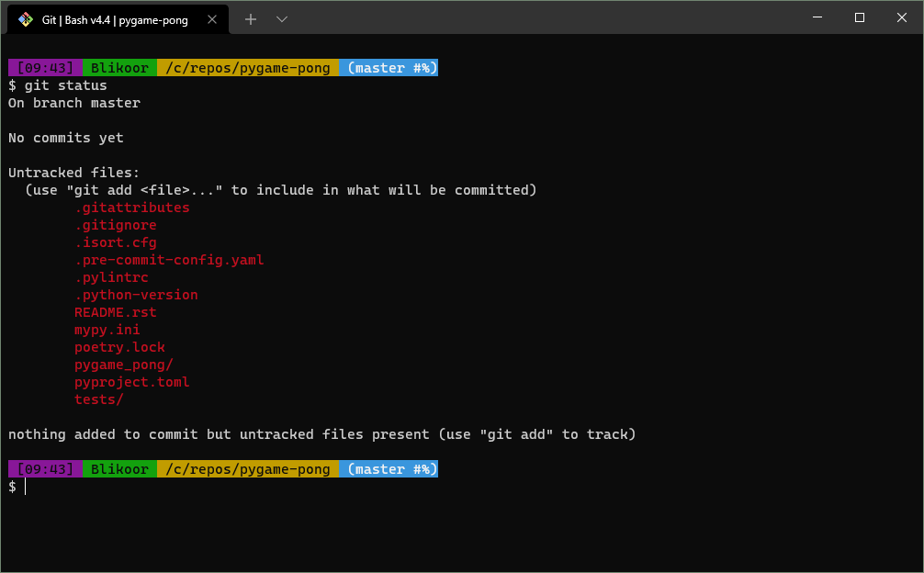Click the poetry.lock file name

tap(119, 347)
